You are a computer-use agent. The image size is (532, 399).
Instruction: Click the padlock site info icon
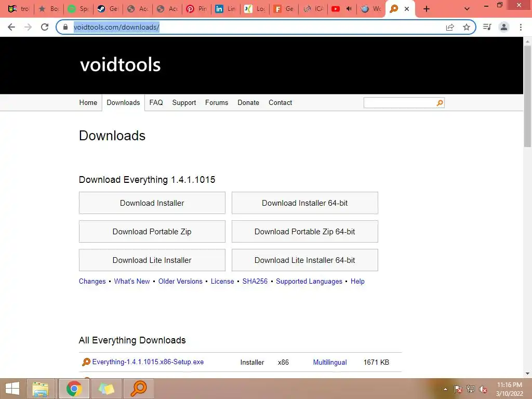tap(65, 27)
